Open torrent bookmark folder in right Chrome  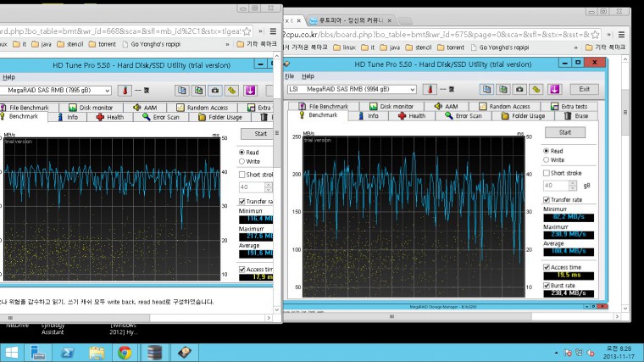tap(451, 47)
